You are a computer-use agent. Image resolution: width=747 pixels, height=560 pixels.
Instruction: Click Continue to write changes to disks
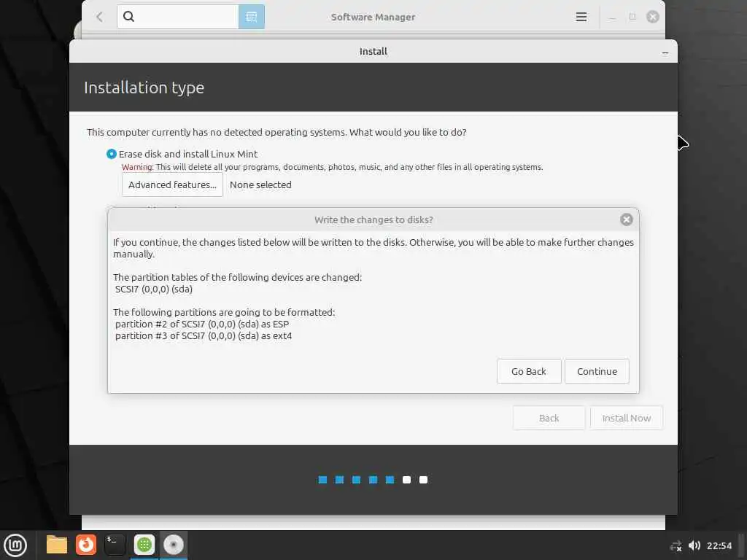pos(597,371)
